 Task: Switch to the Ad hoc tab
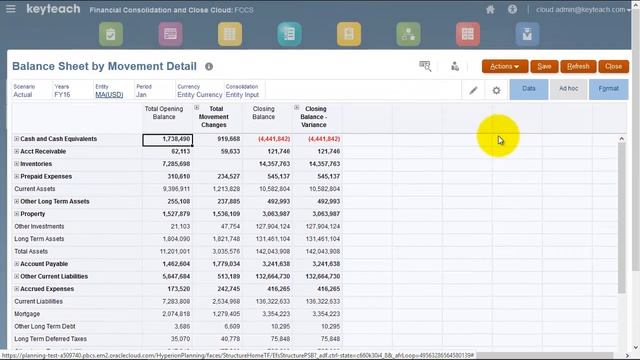[x=569, y=89]
